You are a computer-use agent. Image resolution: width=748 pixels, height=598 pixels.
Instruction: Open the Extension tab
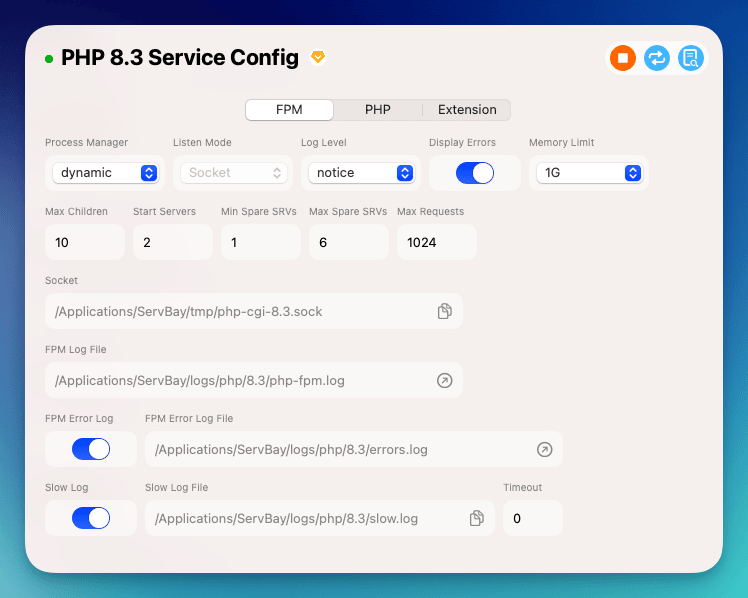[x=467, y=110]
